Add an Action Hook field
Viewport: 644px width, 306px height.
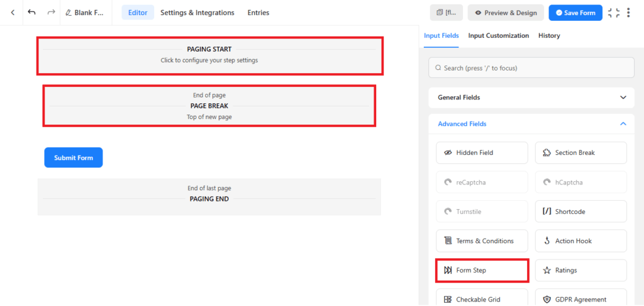tap(580, 241)
